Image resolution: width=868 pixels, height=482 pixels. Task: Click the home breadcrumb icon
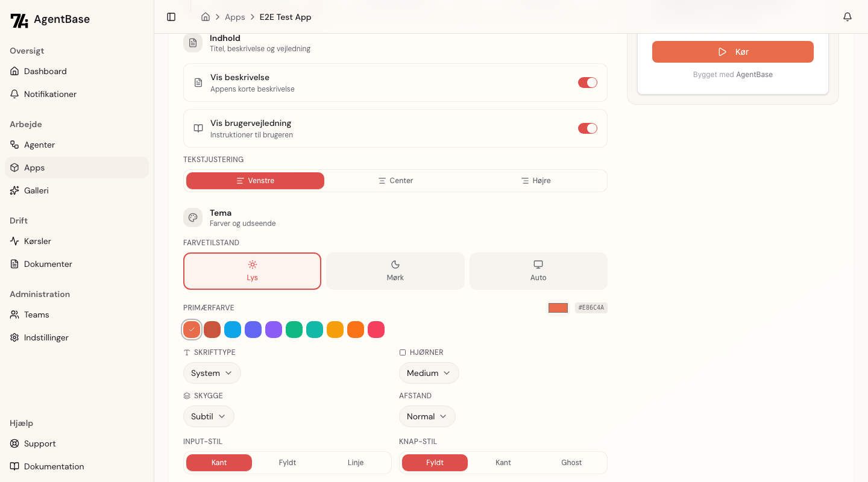coord(206,17)
